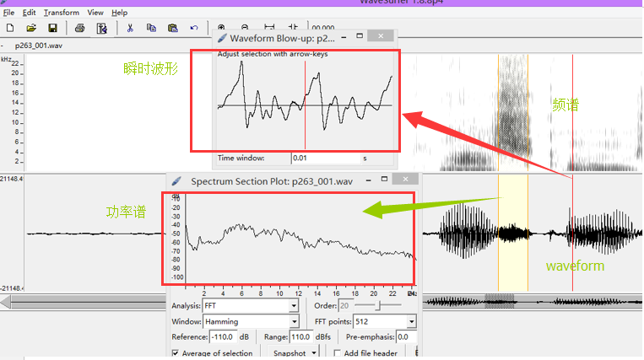Adjust the Order slider handle
The height and width of the screenshot is (360, 644).
pyautogui.click(x=379, y=305)
